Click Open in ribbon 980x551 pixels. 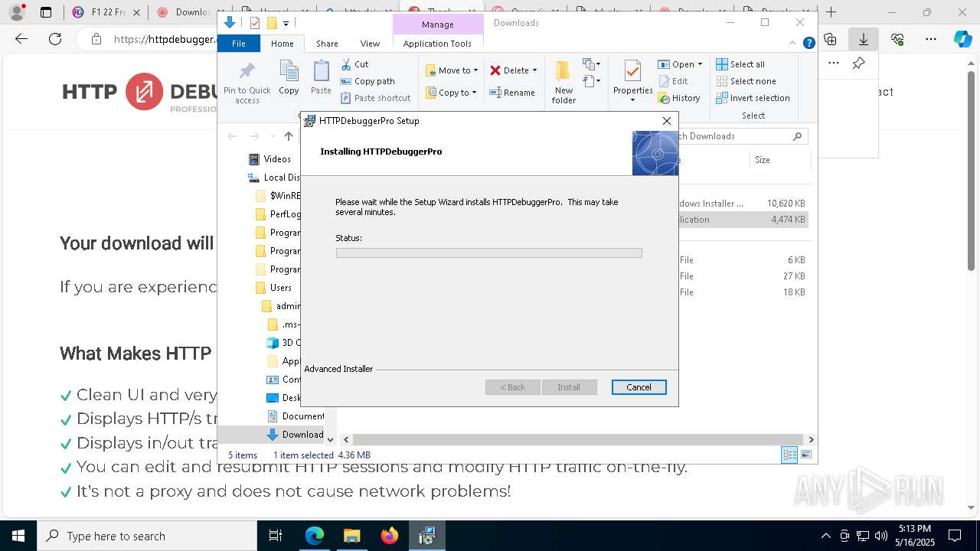click(675, 64)
